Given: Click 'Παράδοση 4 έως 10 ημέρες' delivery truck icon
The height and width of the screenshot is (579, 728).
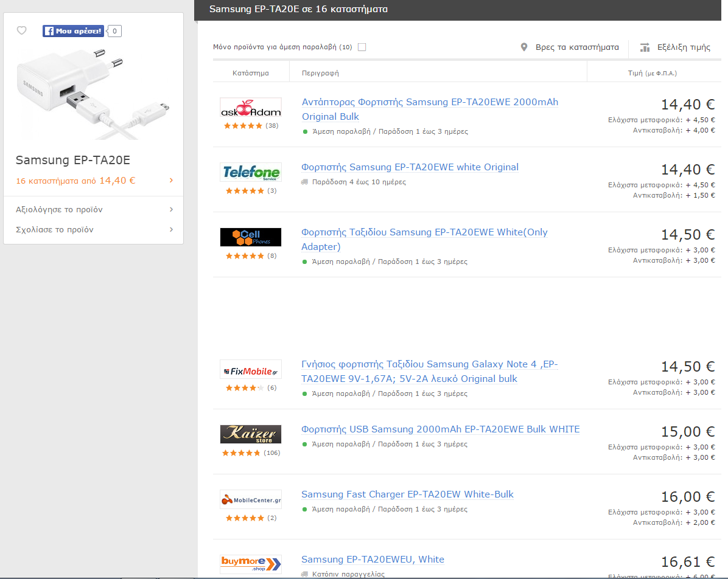Looking at the screenshot, I should tap(304, 182).
